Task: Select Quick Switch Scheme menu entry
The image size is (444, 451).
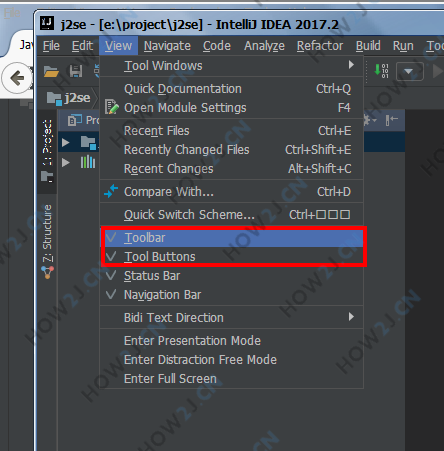Action: pyautogui.click(x=232, y=214)
